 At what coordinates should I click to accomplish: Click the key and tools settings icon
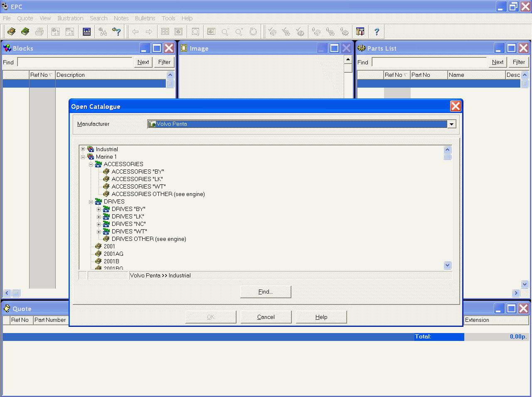point(360,32)
